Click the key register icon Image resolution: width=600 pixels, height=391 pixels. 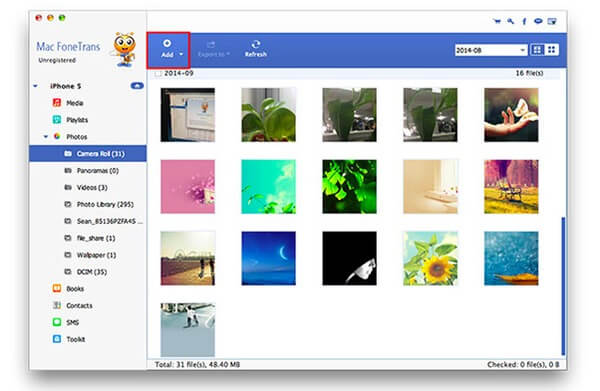pyautogui.click(x=511, y=21)
